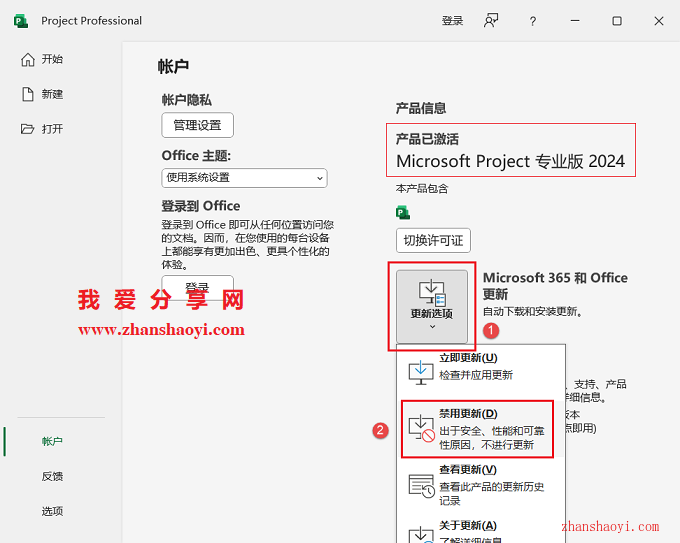Screen dimensions: 680x543
Task: Click the disable-updates icon
Action: (422, 429)
